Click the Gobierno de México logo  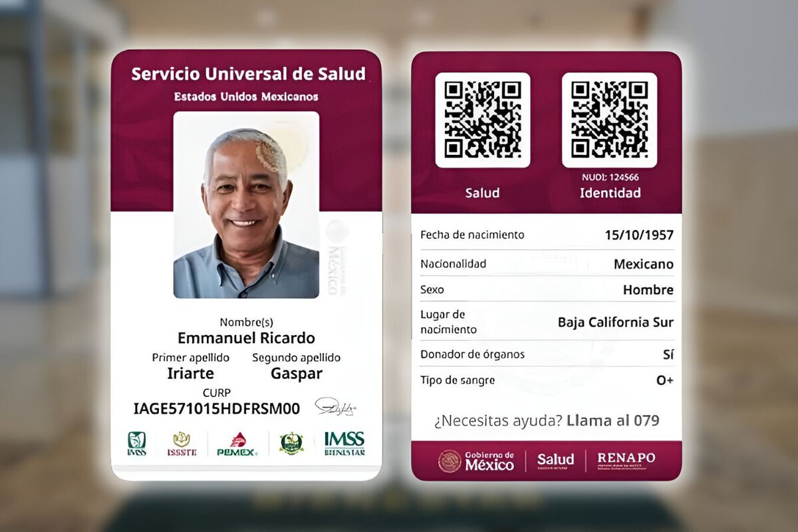476,461
